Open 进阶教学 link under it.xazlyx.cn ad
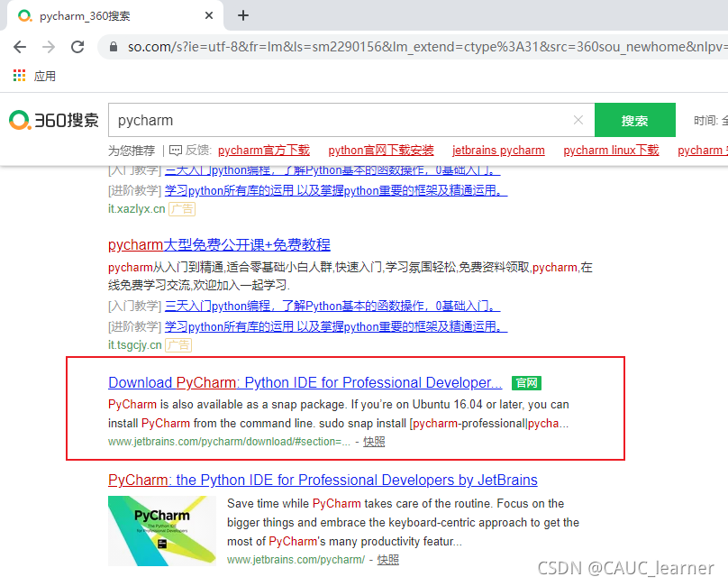 tap(336, 190)
